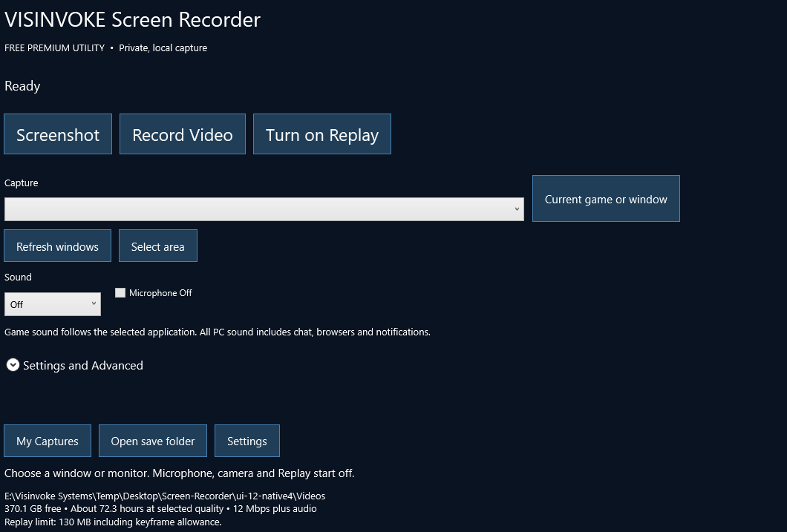
Task: Click the Game sound follows description text
Action: click(x=218, y=332)
